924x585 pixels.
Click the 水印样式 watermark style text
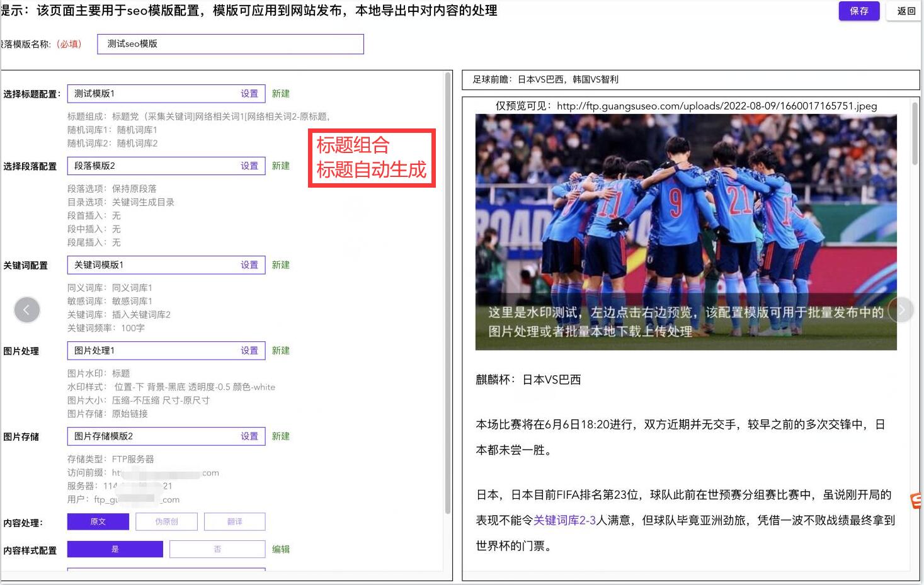pos(171,387)
